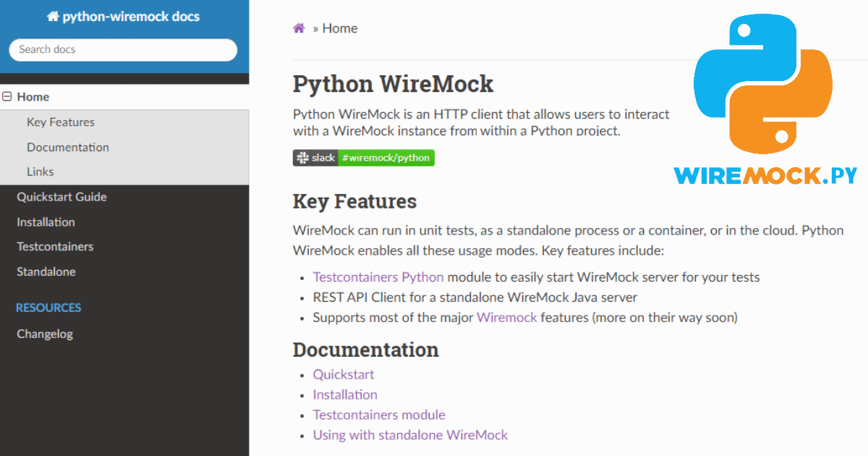Collapse the Home sidebar section

click(7, 97)
